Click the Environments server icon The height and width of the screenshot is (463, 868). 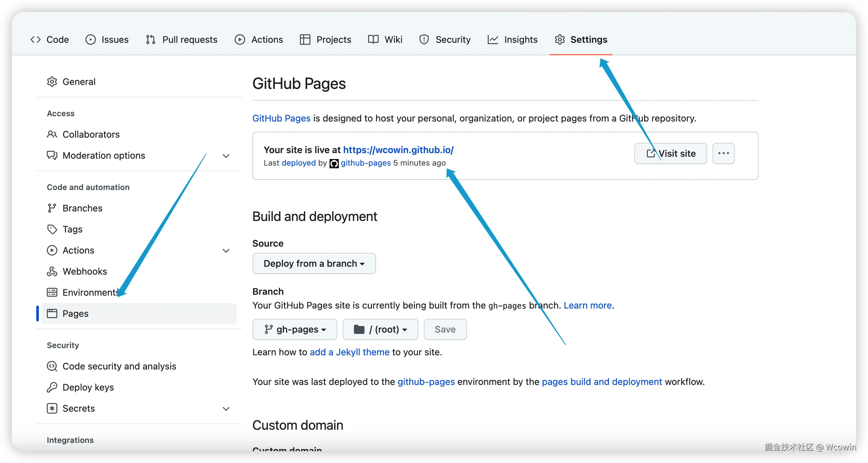click(51, 292)
